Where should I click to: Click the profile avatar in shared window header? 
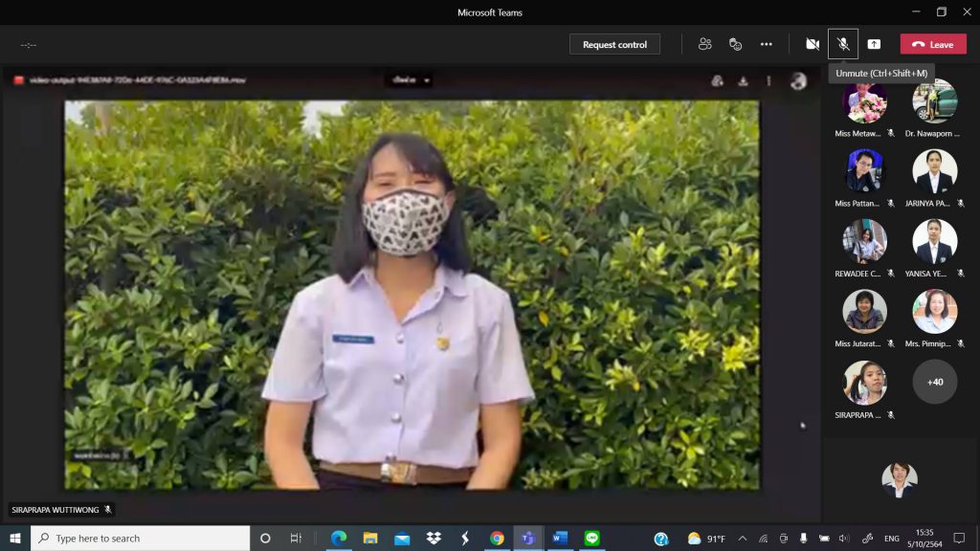tap(798, 81)
